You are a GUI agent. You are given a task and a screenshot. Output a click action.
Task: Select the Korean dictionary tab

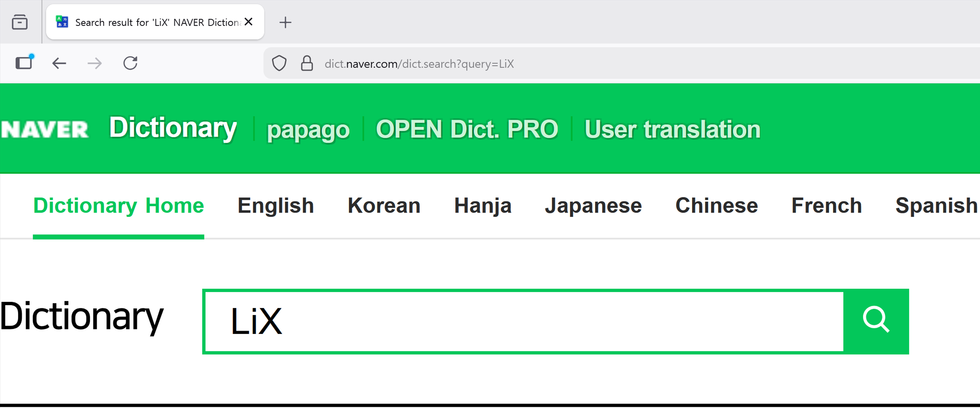tap(384, 206)
